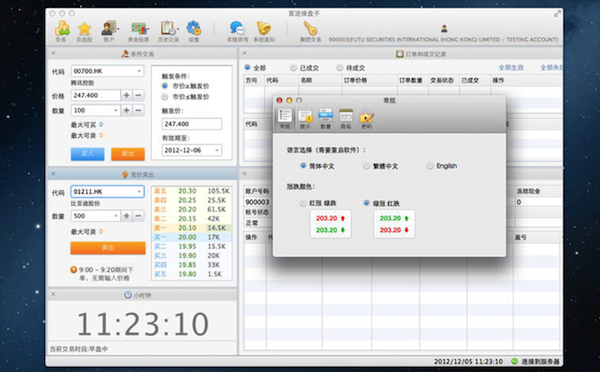The width and height of the screenshot is (600, 372).
Task: Click the trigger price field showing 247.400
Action: click(x=192, y=124)
